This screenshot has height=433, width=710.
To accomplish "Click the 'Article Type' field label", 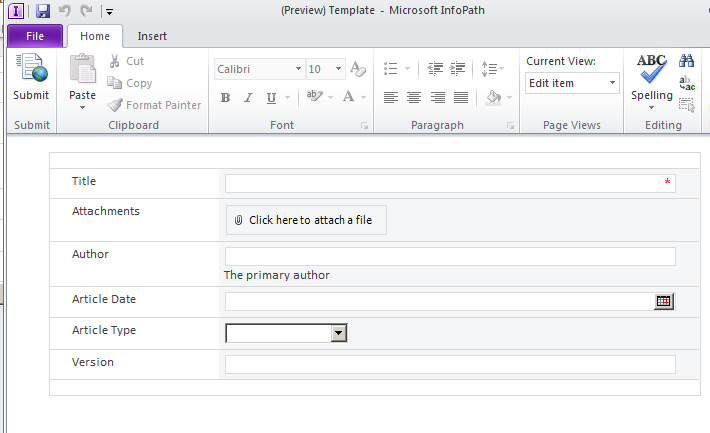I will point(104,330).
